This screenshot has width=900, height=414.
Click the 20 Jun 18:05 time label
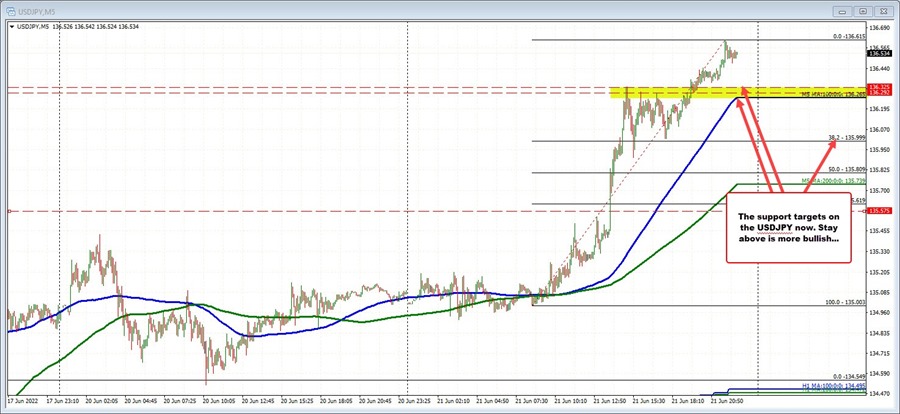click(336, 399)
